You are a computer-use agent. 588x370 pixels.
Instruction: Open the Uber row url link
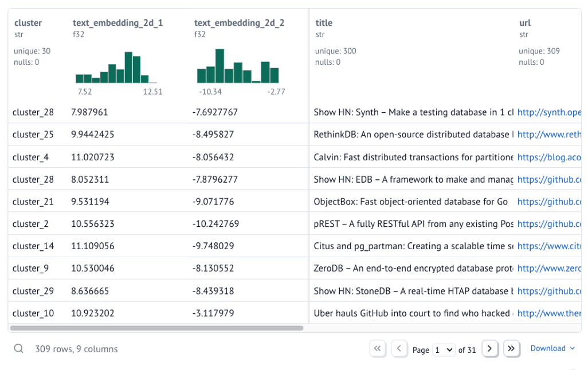(550, 313)
